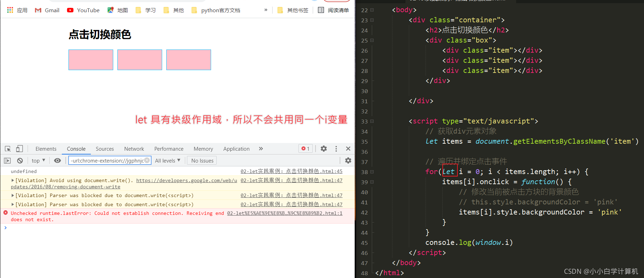The height and width of the screenshot is (278, 644).
Task: Toggle the console sidebar
Action: [7, 160]
